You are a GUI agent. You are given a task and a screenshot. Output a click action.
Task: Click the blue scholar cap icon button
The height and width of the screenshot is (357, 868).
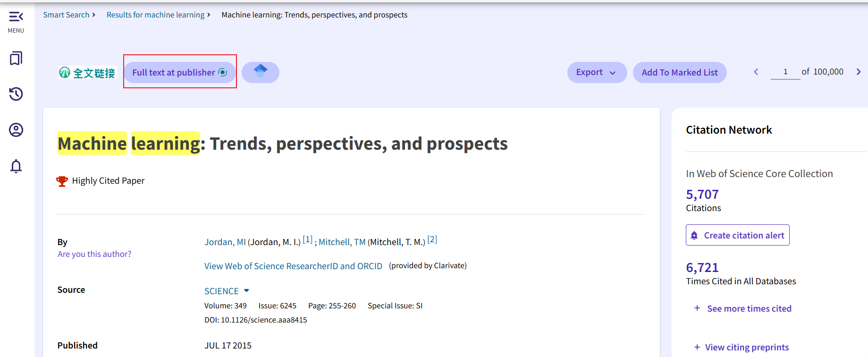coord(261,72)
